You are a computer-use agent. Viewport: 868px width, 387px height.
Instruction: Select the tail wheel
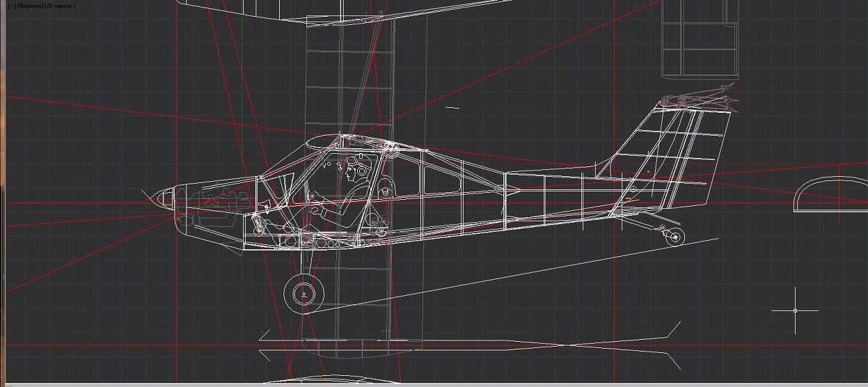click(674, 237)
